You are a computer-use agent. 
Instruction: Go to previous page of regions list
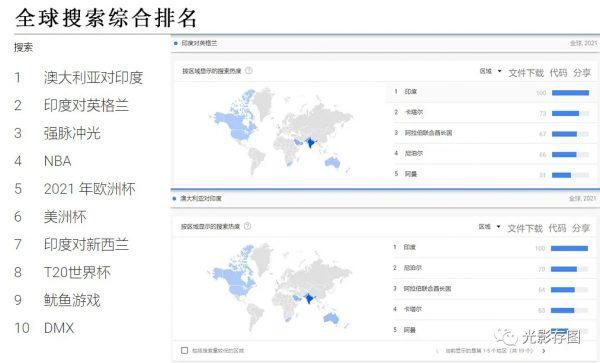437,350
